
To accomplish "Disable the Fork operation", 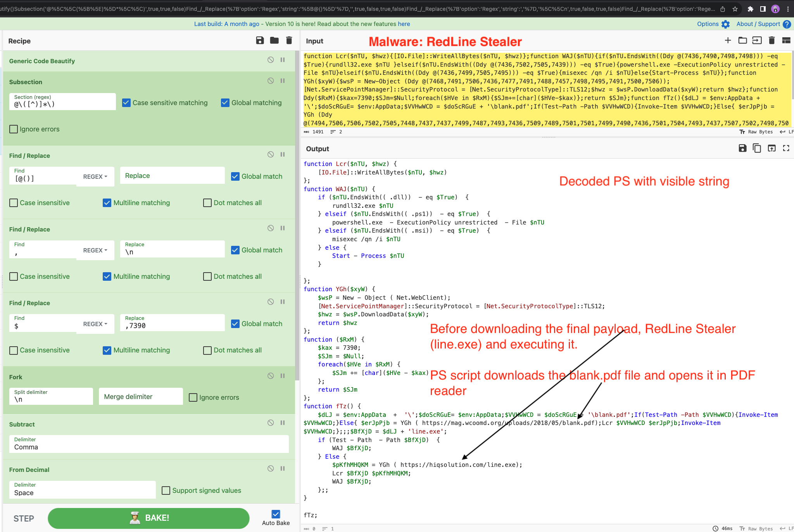I will point(271,376).
